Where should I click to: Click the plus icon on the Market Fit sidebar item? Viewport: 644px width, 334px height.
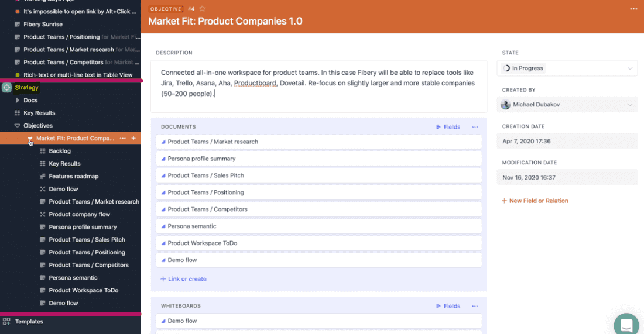(133, 139)
